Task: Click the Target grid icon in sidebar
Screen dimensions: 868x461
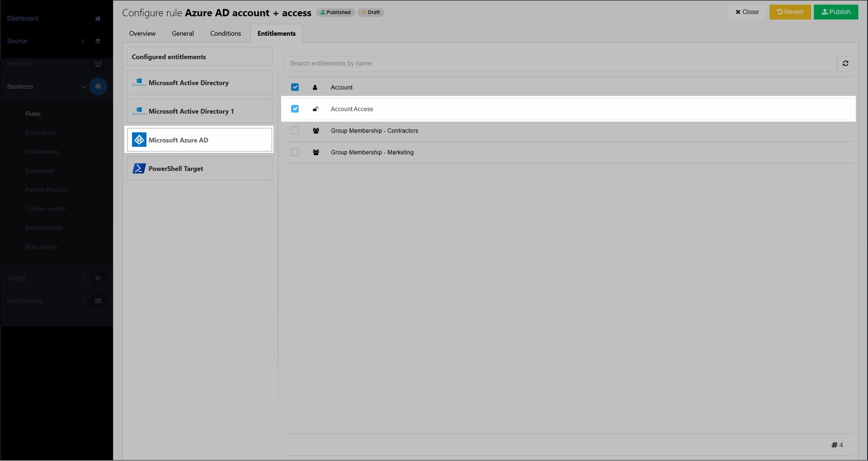Action: click(98, 278)
